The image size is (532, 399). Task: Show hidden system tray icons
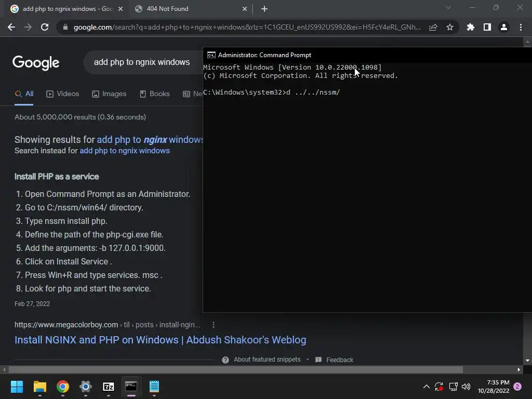click(427, 387)
